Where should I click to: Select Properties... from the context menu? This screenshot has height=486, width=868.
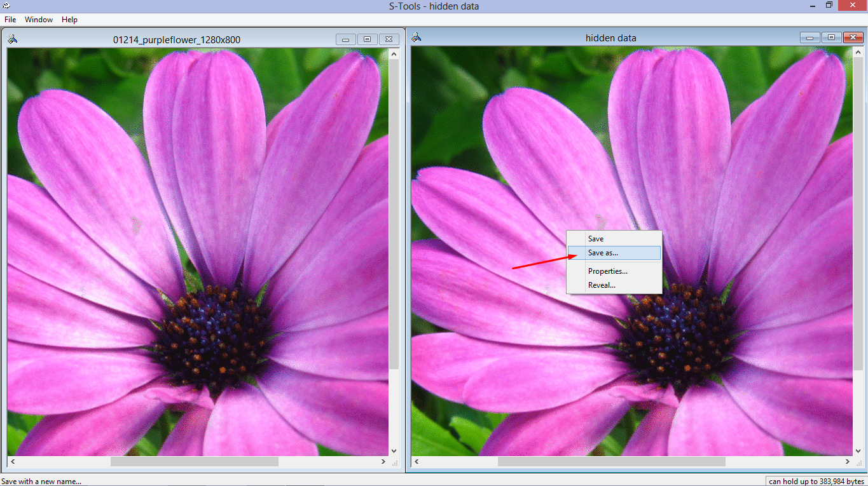(614, 271)
